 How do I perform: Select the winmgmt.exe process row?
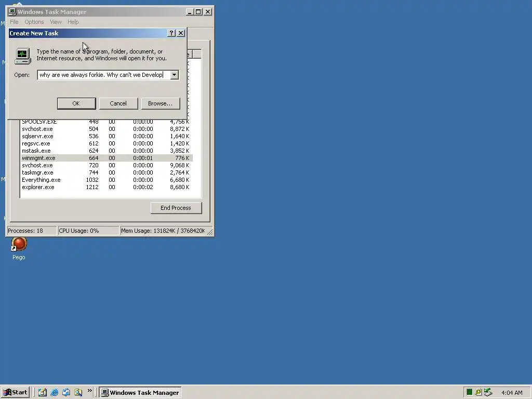click(x=107, y=158)
